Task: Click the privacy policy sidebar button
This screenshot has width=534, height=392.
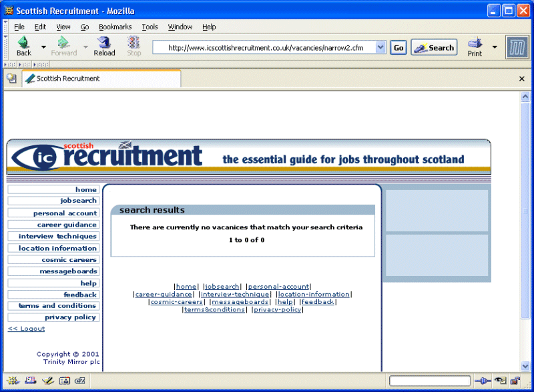Action: tap(53, 317)
